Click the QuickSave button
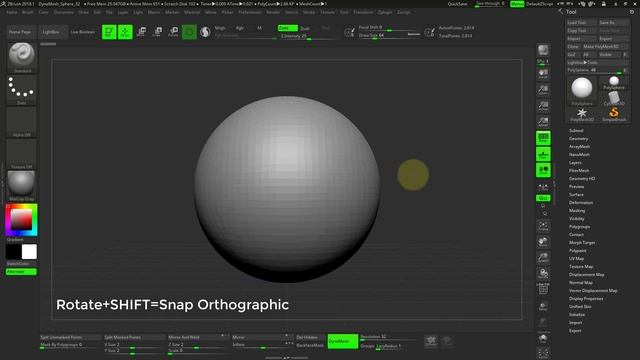Viewport: 640px width, 360px height. pyautogui.click(x=458, y=4)
